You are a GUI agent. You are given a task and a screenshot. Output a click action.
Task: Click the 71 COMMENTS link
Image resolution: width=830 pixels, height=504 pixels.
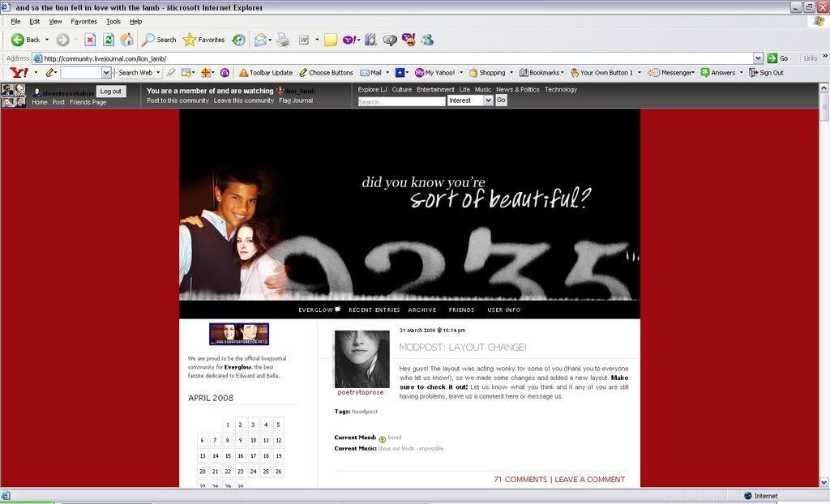(x=520, y=480)
